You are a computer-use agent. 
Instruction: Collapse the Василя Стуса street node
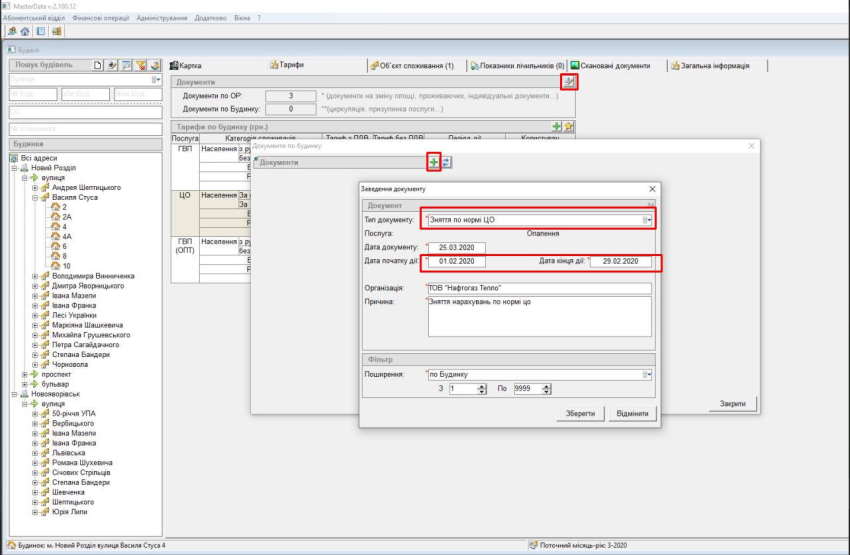[34, 198]
